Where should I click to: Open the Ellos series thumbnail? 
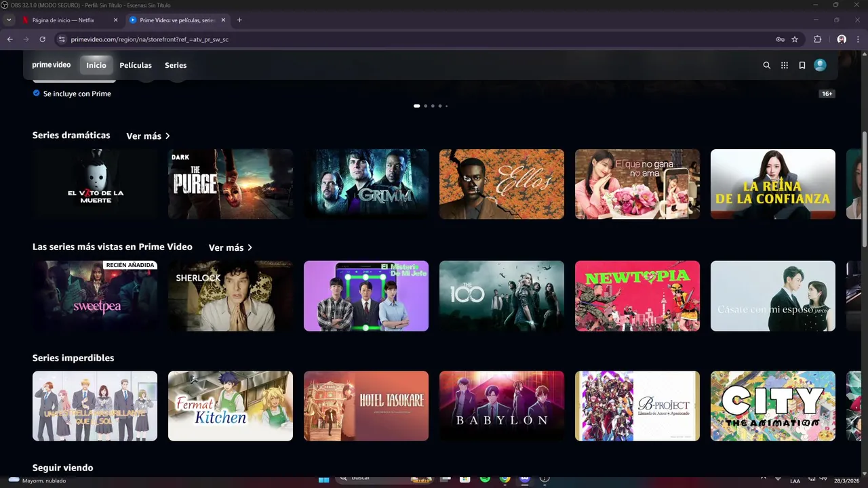click(502, 184)
